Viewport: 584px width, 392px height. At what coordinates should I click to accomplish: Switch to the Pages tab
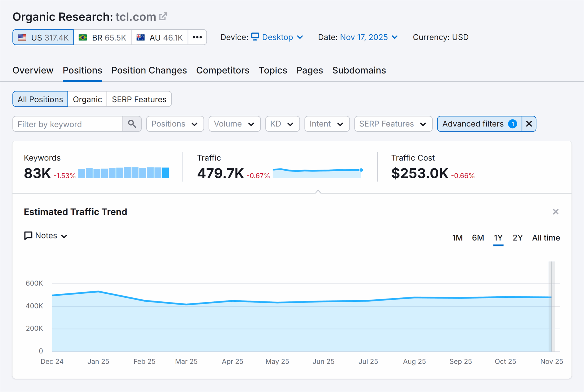[310, 70]
